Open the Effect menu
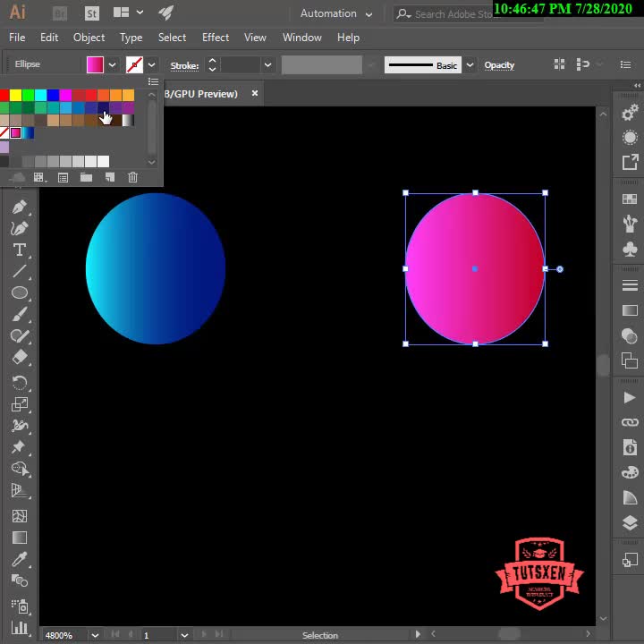The width and height of the screenshot is (644, 644). coord(216,38)
